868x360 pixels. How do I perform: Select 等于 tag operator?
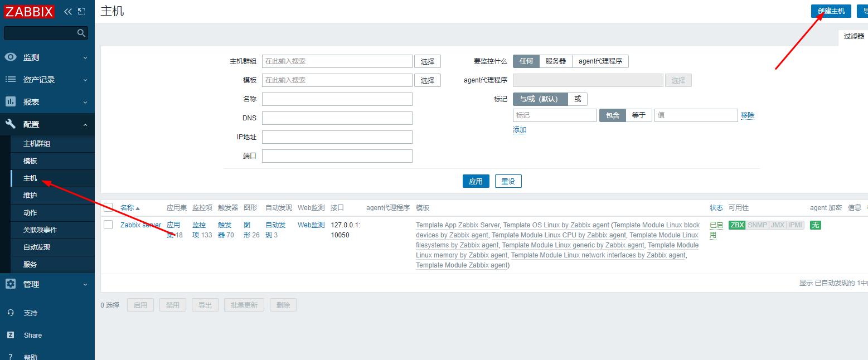point(639,115)
